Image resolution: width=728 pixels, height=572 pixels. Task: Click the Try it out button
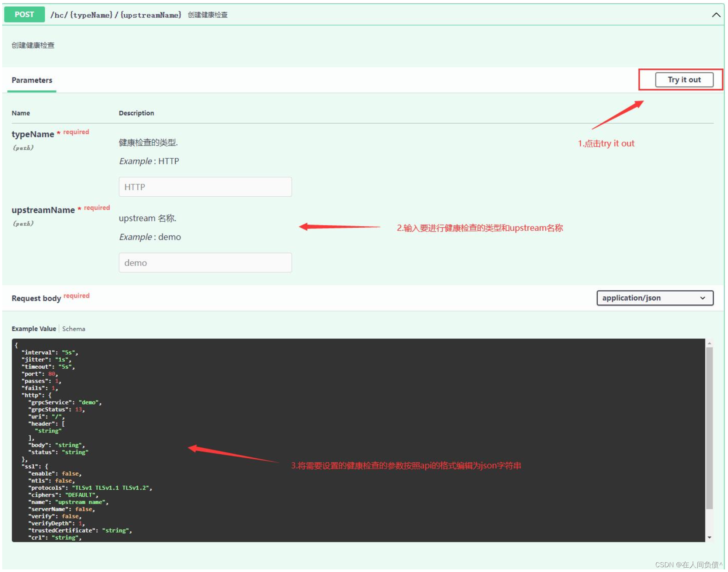pyautogui.click(x=684, y=80)
